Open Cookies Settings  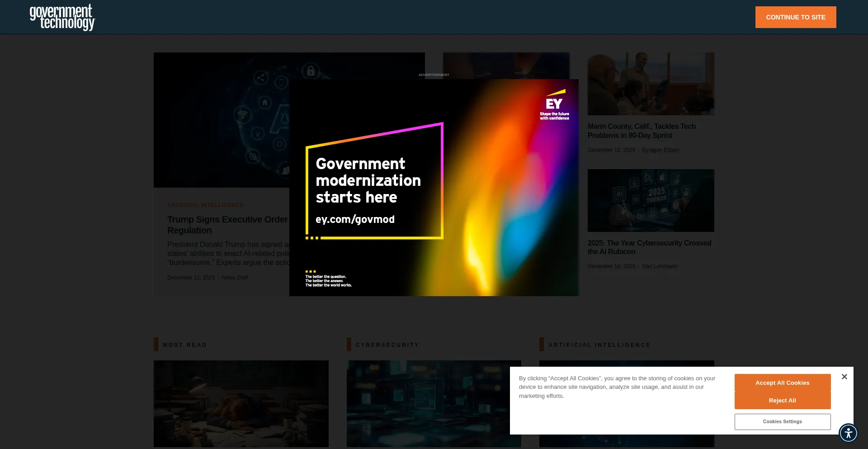tap(782, 421)
